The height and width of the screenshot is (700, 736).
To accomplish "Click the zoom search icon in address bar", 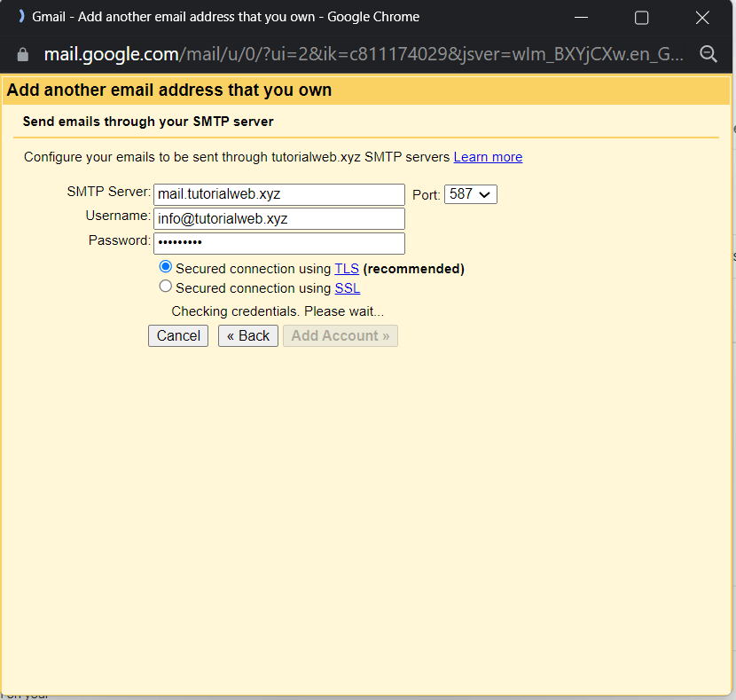I will (x=709, y=53).
